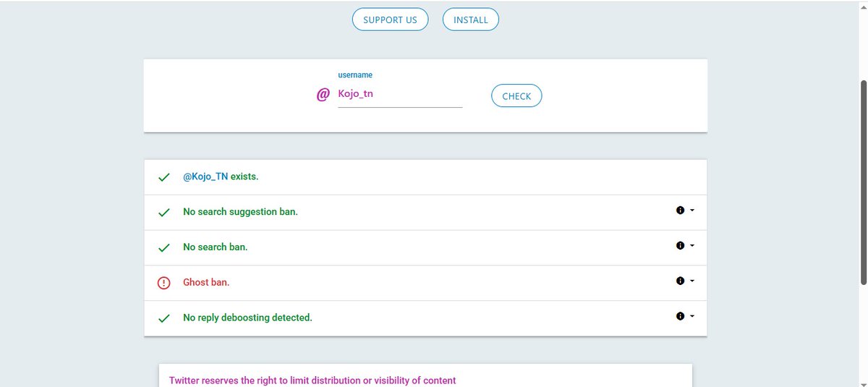The height and width of the screenshot is (387, 868).
Task: Click info icon on Ghost ban row
Action: click(680, 281)
